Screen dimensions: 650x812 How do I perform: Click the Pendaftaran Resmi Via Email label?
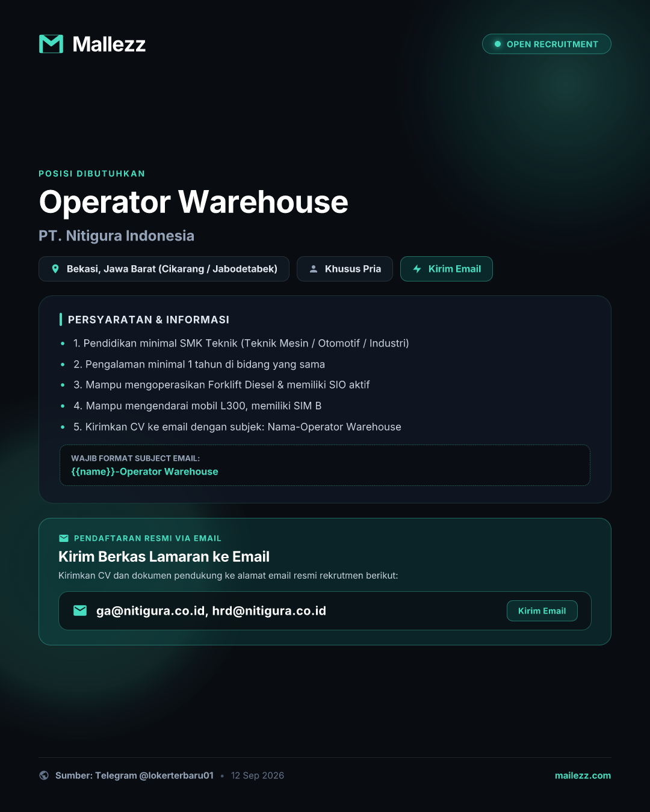(147, 538)
